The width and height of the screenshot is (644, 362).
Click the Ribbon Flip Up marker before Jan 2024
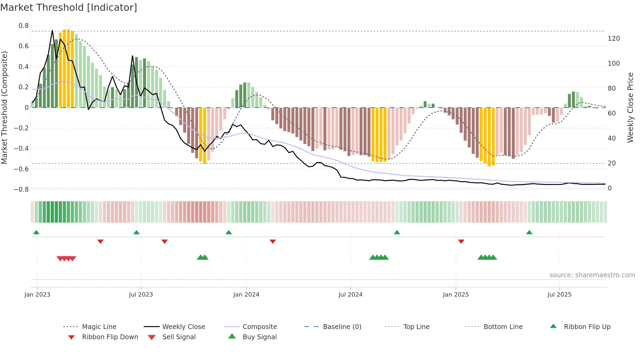pos(229,232)
